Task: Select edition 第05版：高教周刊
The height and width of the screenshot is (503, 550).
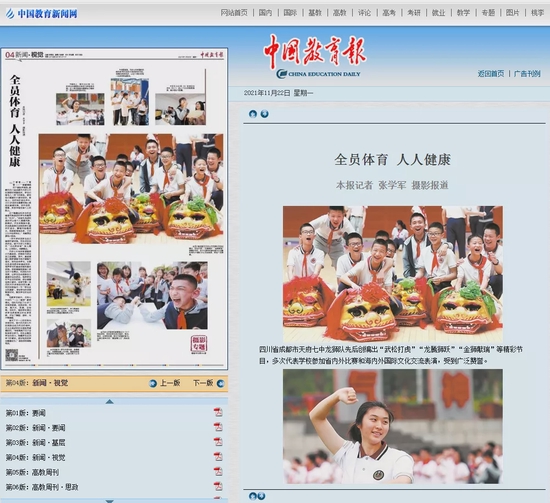Action: tap(32, 472)
